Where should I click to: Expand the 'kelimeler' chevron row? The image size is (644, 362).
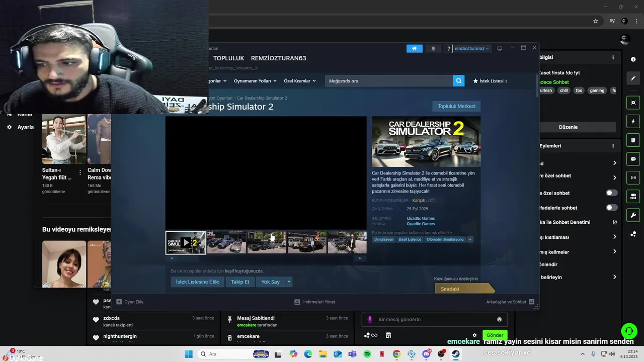point(614,252)
